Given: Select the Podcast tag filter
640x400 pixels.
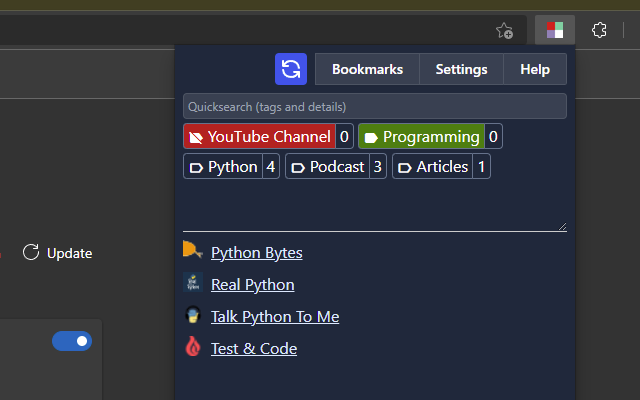Looking at the screenshot, I should [327, 167].
